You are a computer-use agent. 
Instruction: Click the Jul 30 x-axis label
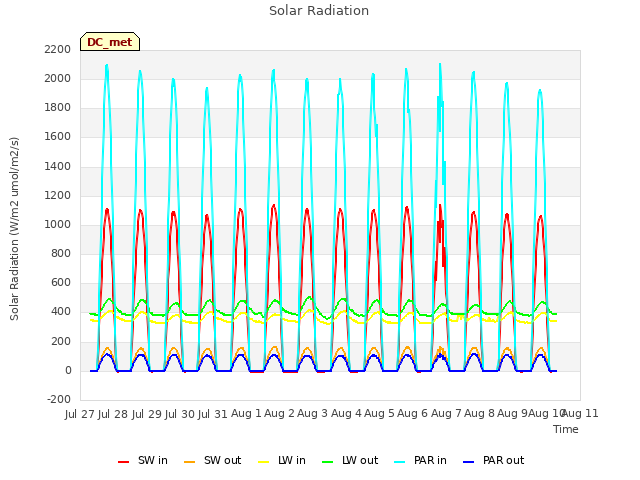[180, 414]
